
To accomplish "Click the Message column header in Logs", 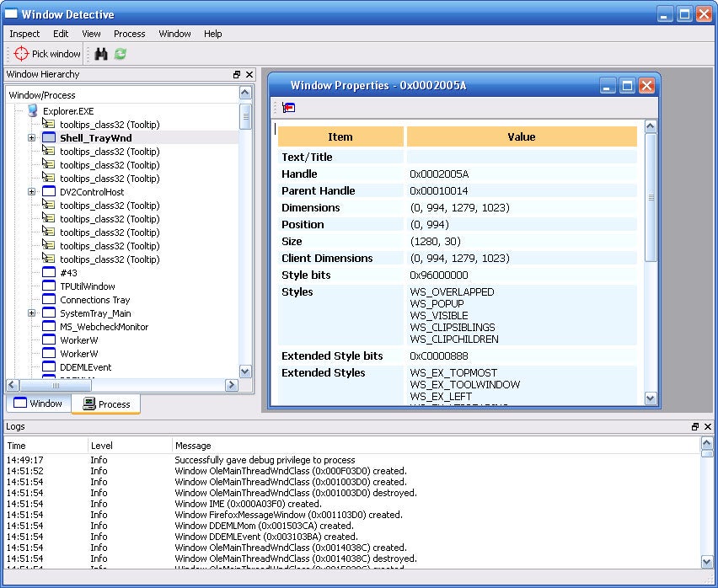I will (193, 446).
